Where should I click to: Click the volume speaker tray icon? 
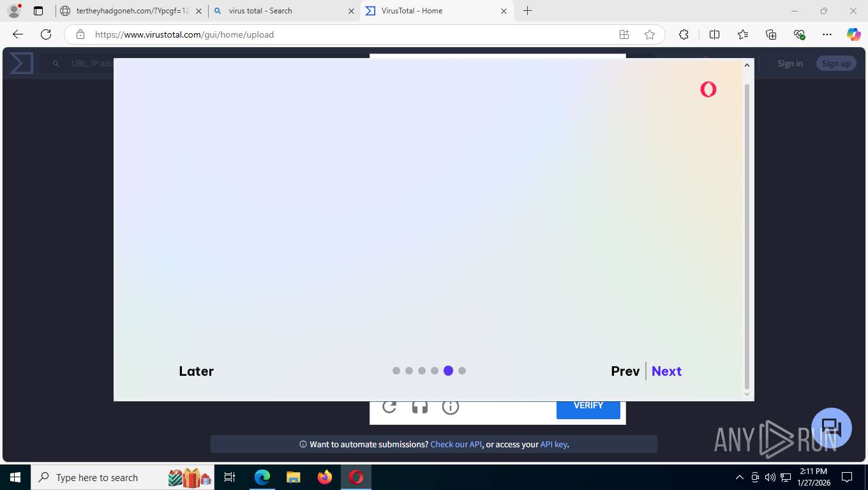click(770, 477)
